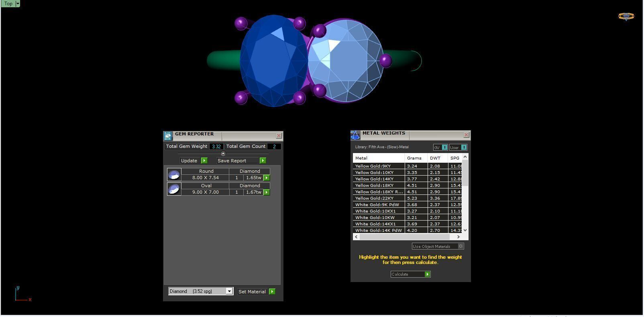644x317 pixels.
Task: Collapse the Gem Reporter header with round arrow
Action: tap(223, 153)
